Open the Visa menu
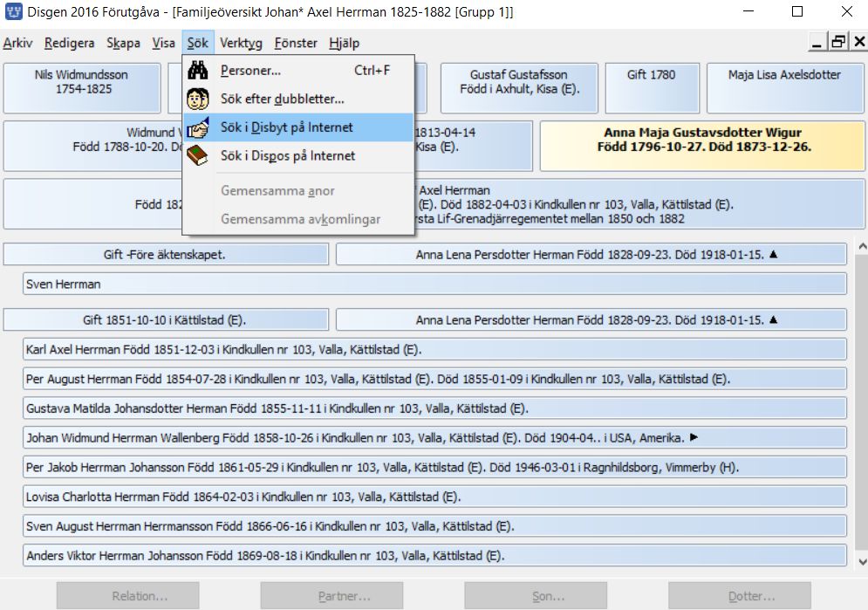 tap(163, 43)
